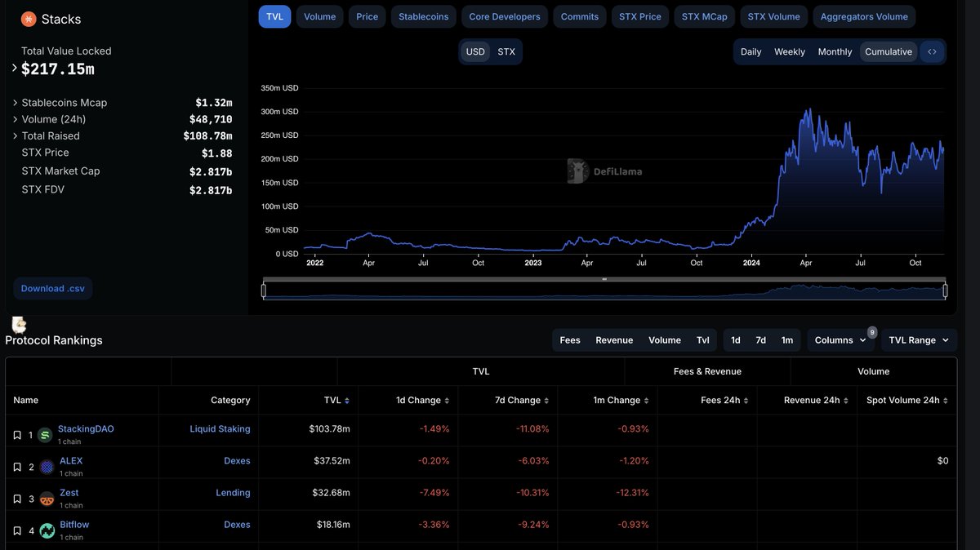Open the Liquid Staking category
This screenshot has height=550, width=980.
(x=220, y=429)
